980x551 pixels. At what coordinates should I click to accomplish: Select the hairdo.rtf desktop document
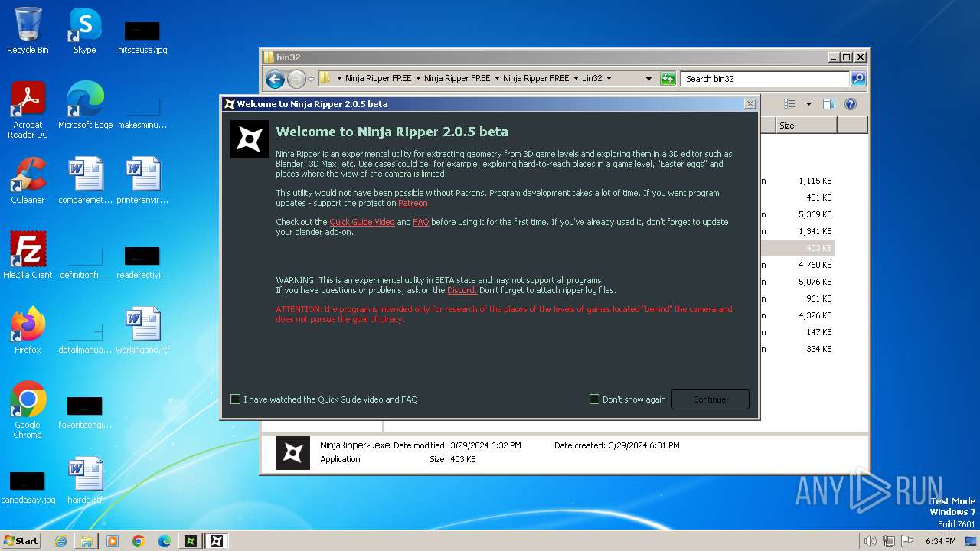[84, 481]
